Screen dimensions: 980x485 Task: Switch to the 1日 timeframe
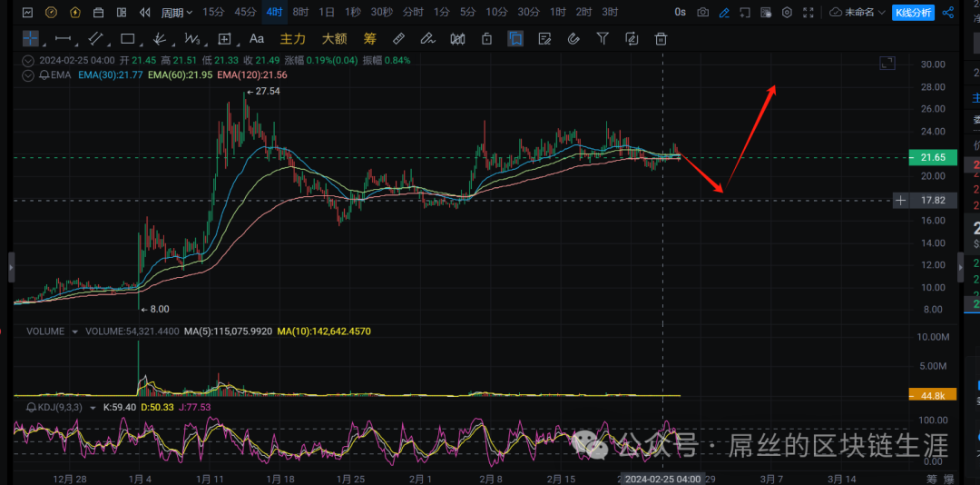pos(327,12)
